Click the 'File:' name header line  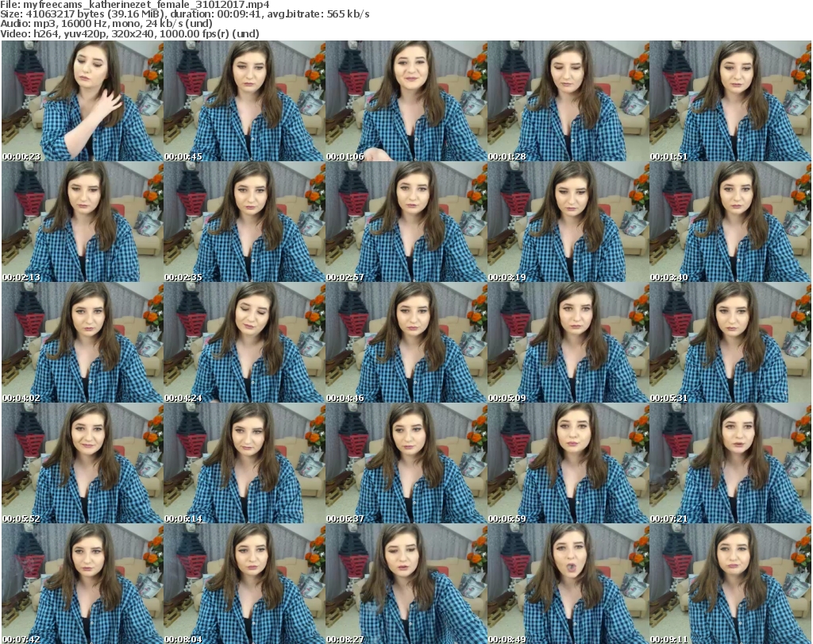[x=135, y=5]
